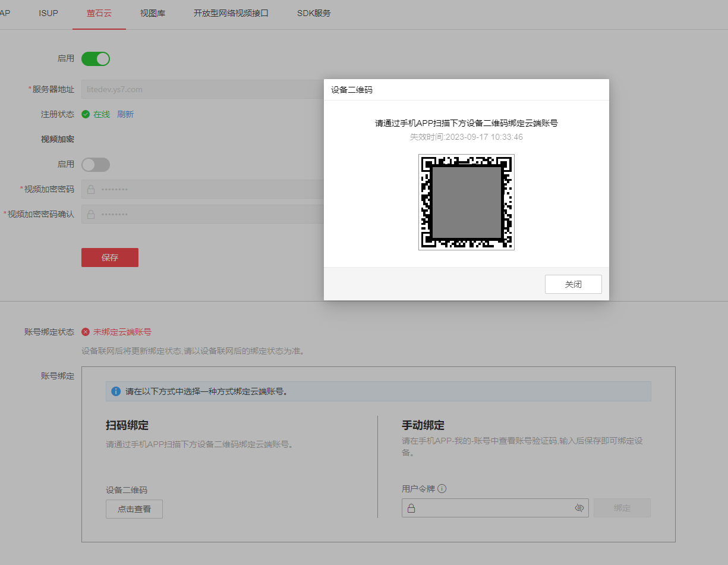
Task: Click the green online status check icon
Action: coord(86,114)
